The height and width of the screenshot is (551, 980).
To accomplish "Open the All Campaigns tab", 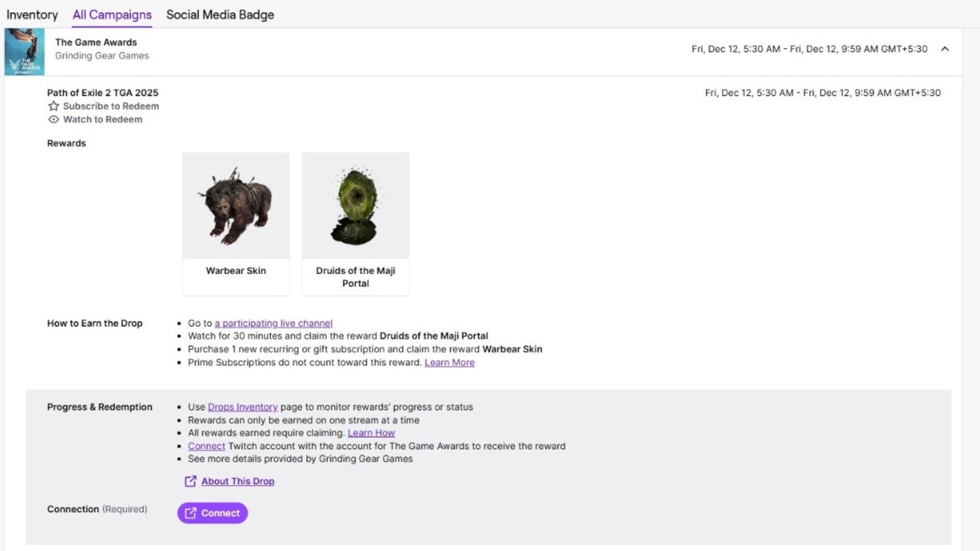I will pos(112,15).
